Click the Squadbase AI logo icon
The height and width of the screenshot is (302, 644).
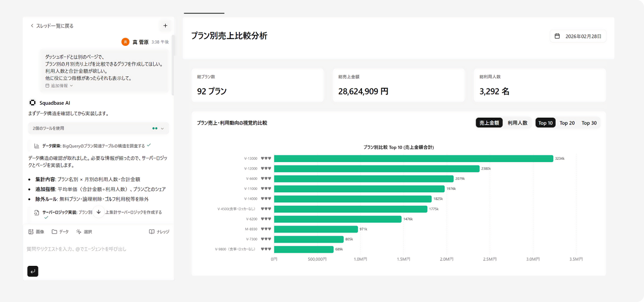tap(32, 103)
